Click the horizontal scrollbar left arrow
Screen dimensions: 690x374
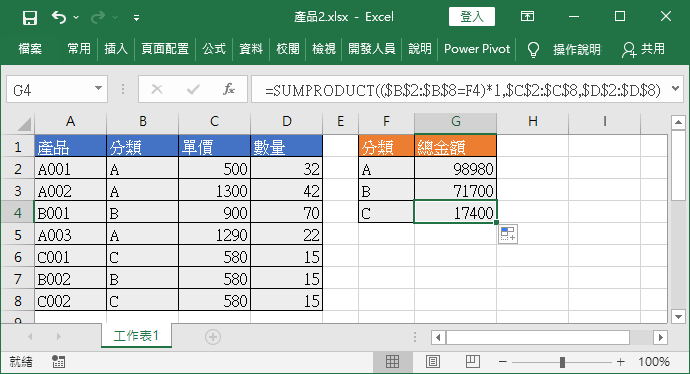pos(438,337)
